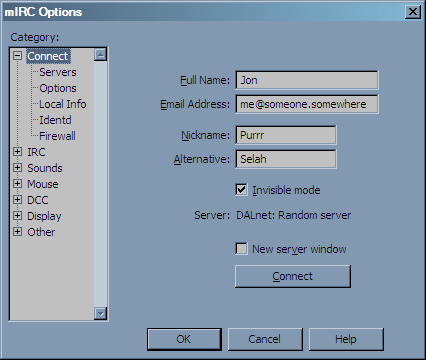Open the Servers subcategory

pyautogui.click(x=58, y=72)
